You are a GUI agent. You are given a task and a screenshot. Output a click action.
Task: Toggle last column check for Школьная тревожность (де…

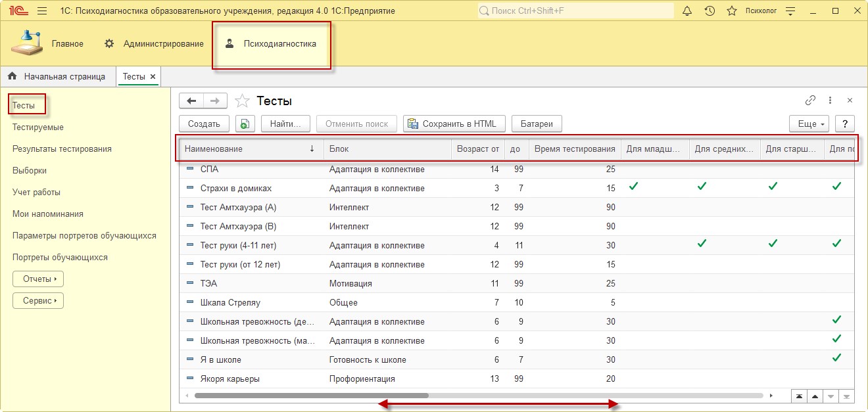836,320
